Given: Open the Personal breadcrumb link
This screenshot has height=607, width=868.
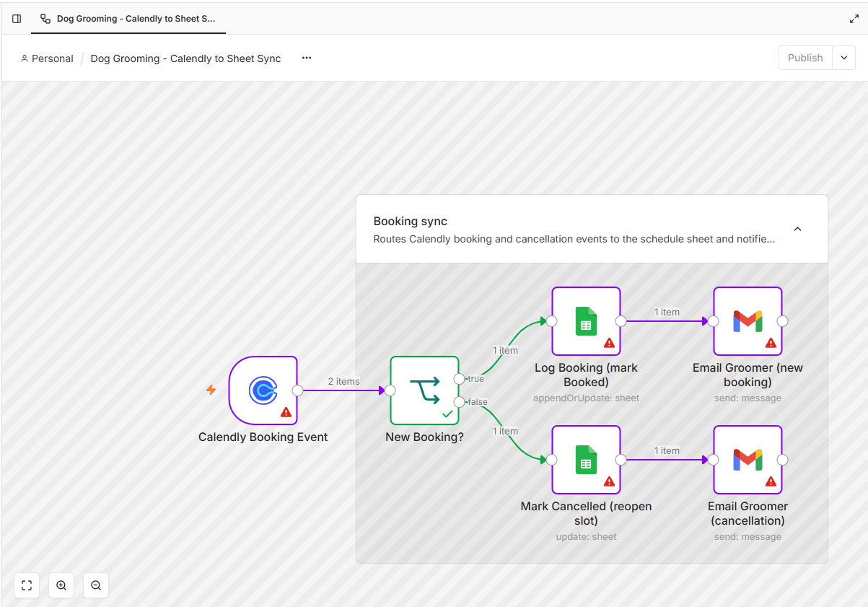Looking at the screenshot, I should [x=47, y=58].
